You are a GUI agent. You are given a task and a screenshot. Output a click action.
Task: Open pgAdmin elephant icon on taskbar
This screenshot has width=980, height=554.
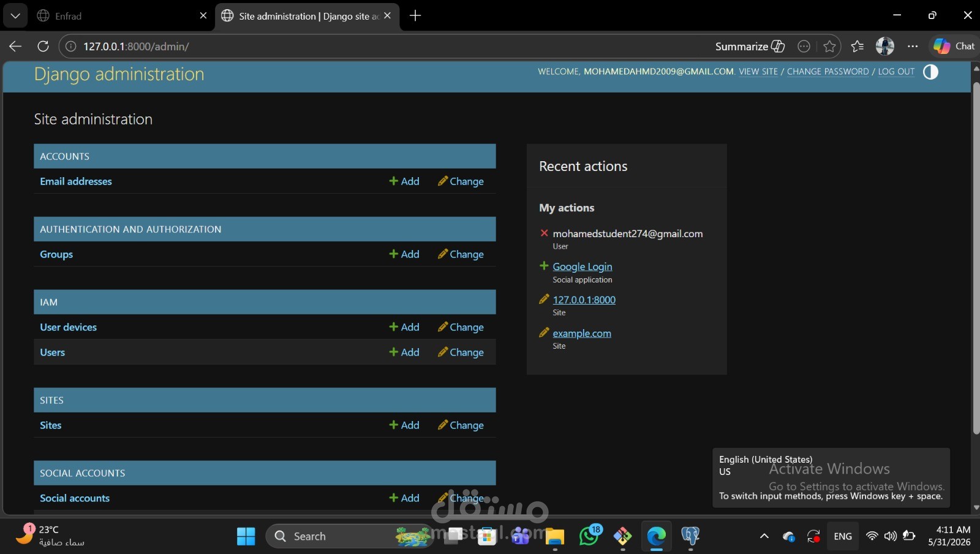coord(690,536)
